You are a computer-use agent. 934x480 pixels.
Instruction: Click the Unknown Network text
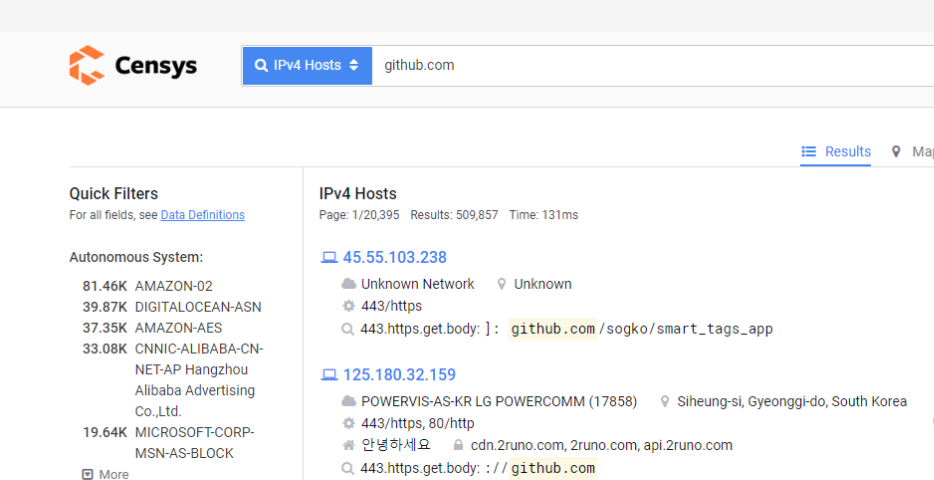[418, 284]
